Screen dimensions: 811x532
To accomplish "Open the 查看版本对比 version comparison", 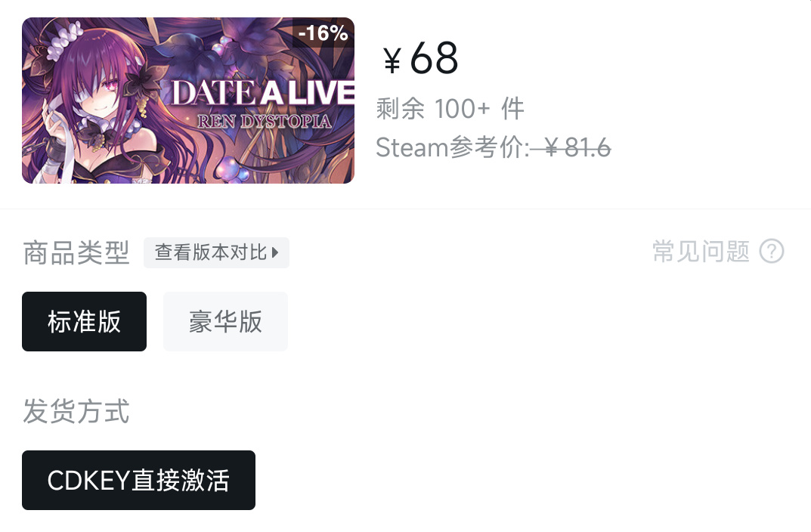I will 216,252.
